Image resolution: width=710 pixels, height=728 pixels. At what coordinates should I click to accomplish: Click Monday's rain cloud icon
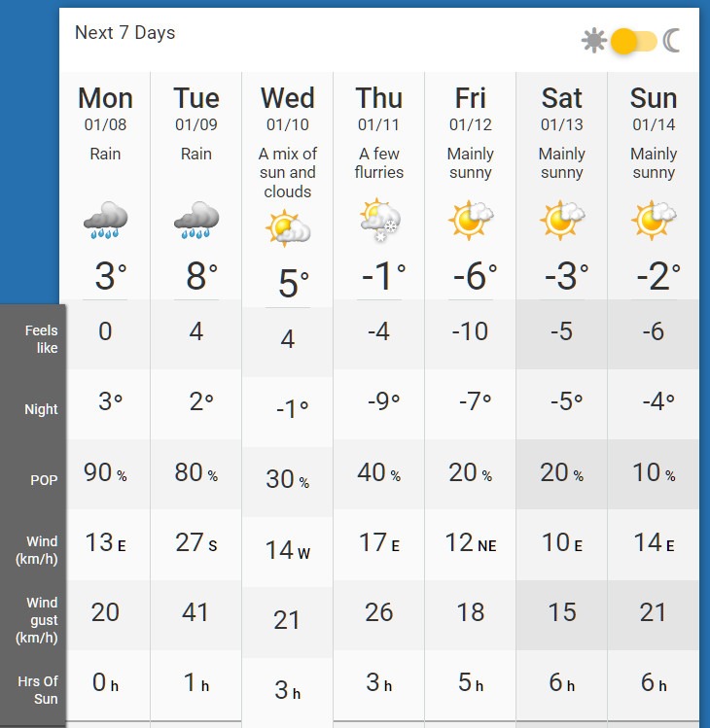[x=105, y=221]
